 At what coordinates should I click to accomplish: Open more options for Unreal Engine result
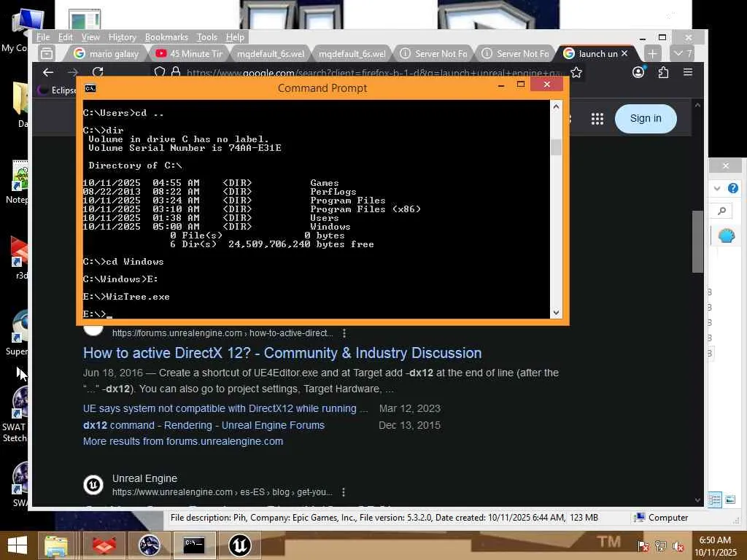click(343, 492)
